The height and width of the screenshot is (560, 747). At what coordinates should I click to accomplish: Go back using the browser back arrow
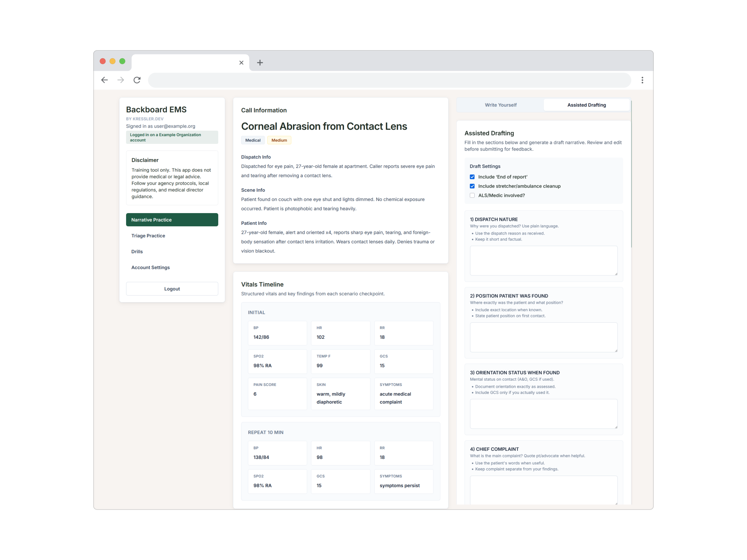(104, 80)
